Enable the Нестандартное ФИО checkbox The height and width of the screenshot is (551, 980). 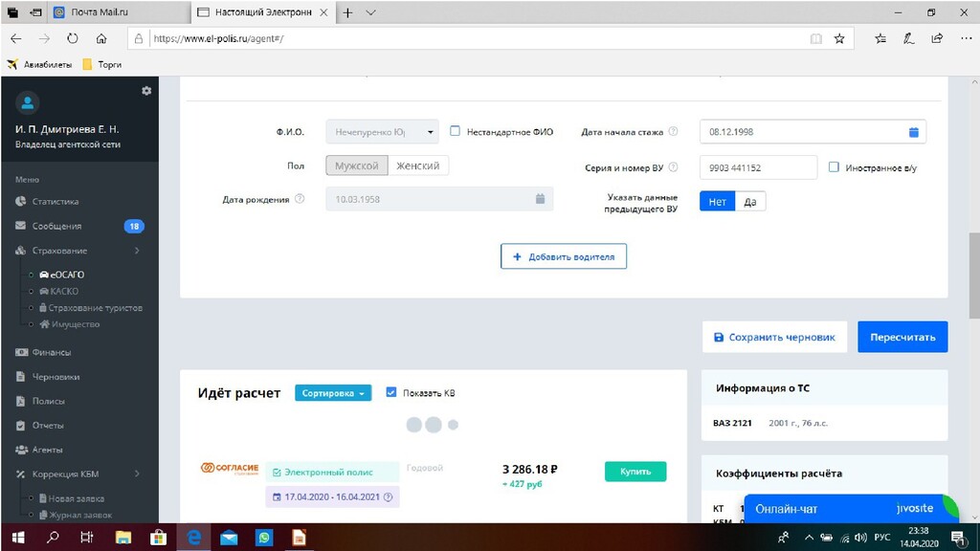[455, 131]
